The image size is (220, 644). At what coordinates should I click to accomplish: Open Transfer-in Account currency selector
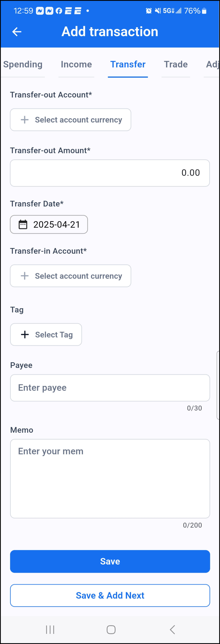(70, 276)
